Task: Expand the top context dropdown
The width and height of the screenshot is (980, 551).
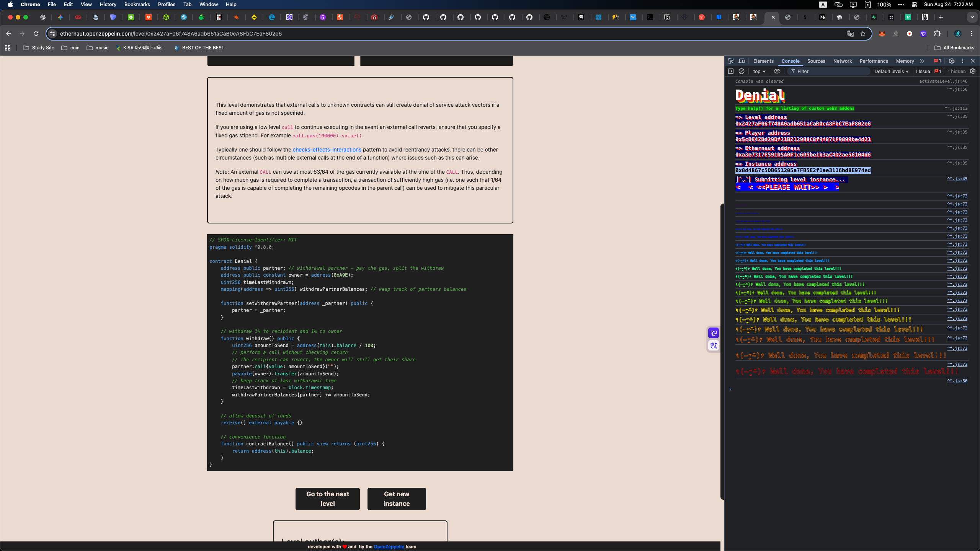Action: click(759, 71)
